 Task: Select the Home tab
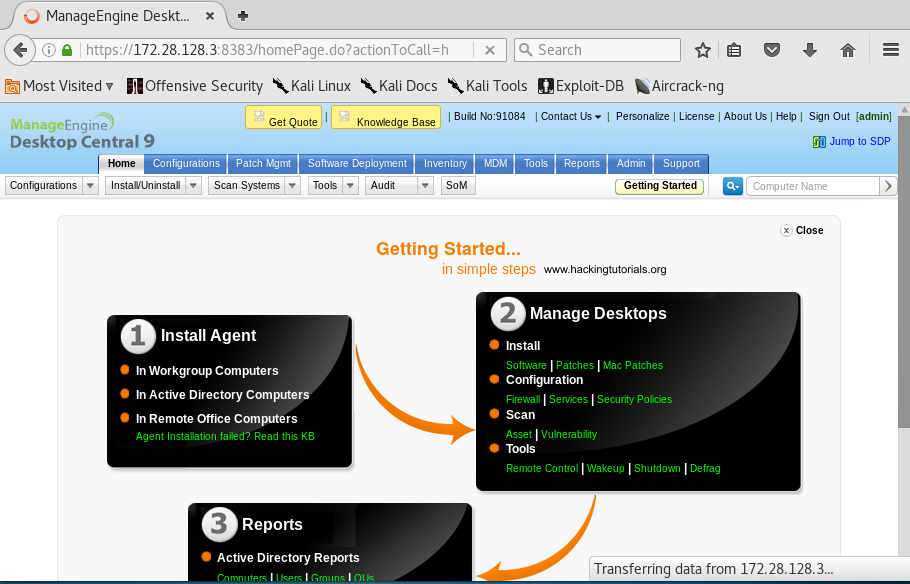click(121, 164)
